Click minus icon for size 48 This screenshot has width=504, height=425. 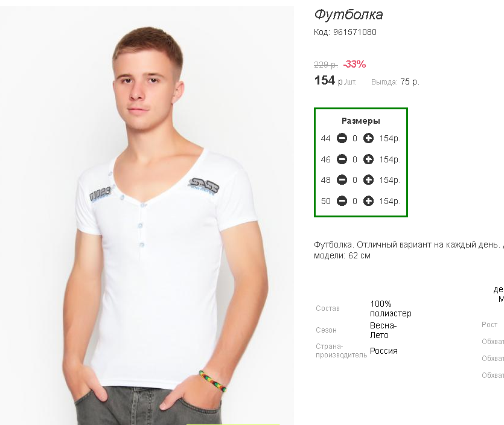click(x=342, y=180)
